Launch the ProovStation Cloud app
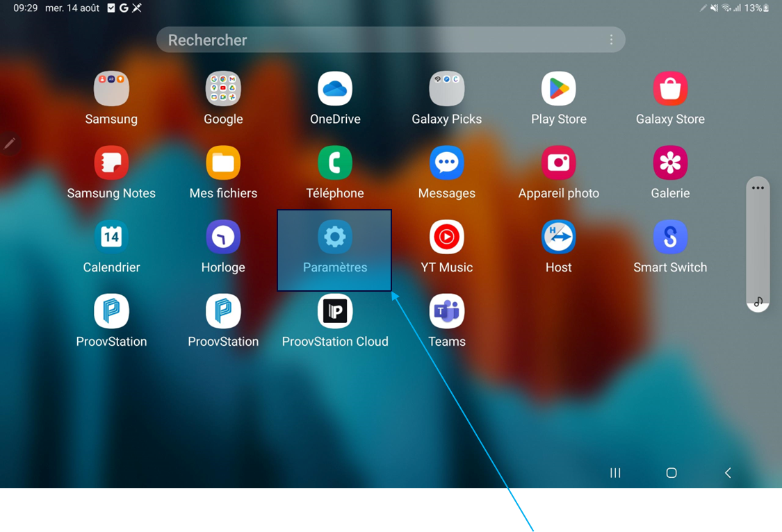The image size is (782, 532). (334, 313)
